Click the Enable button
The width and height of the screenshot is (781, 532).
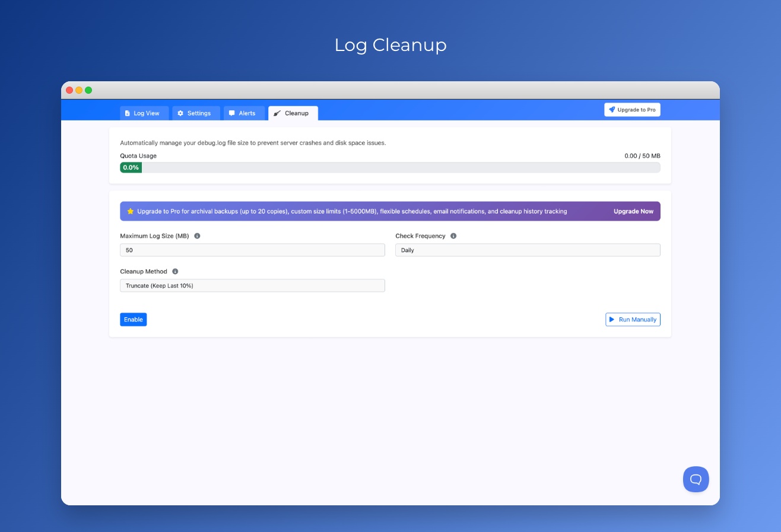(133, 320)
